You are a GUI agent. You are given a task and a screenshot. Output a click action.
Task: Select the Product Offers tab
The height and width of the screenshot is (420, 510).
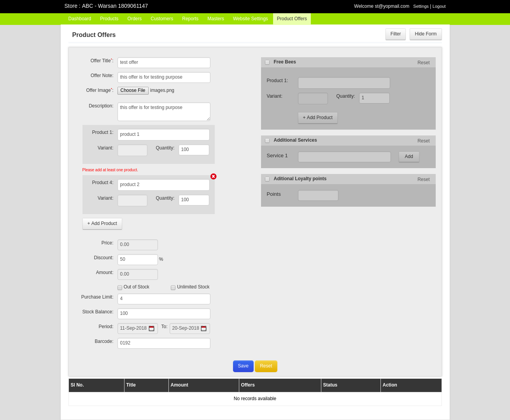click(x=292, y=19)
